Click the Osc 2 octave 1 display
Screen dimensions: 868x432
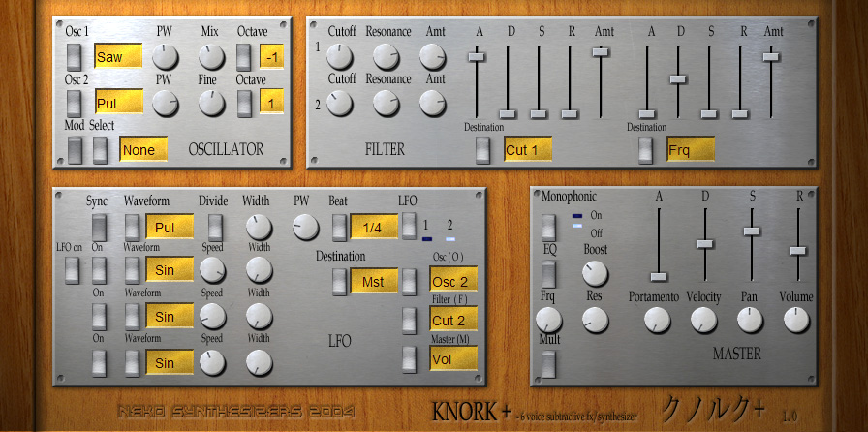point(272,102)
